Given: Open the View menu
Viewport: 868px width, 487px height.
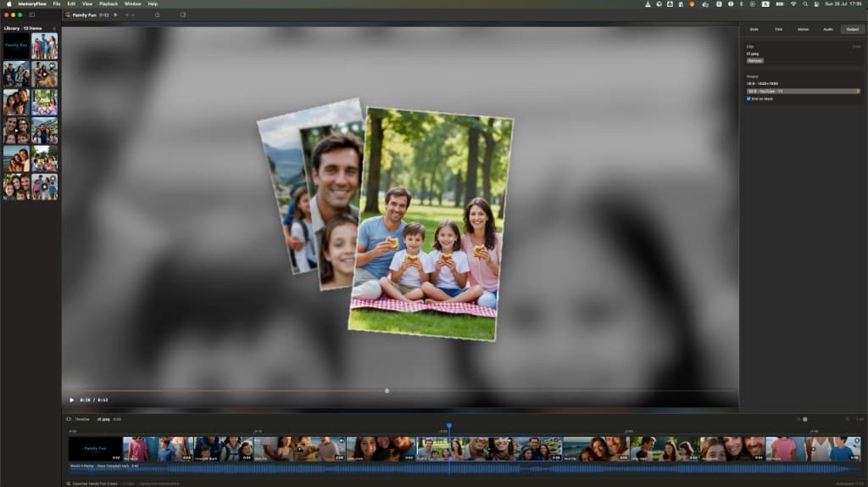Looking at the screenshot, I should [x=87, y=4].
